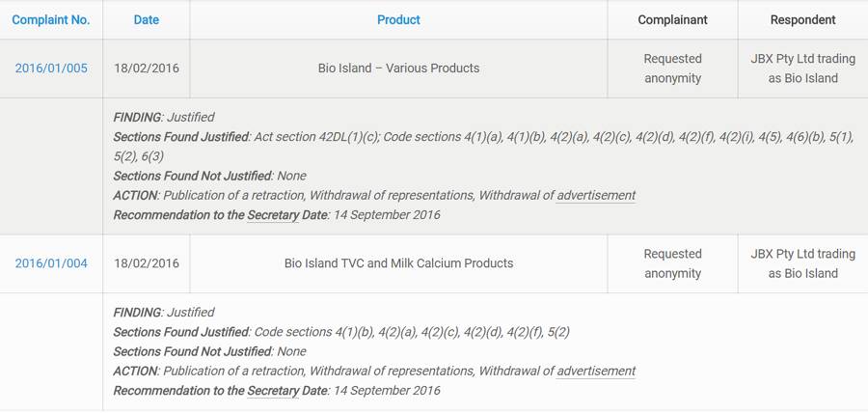Click underlined 'Secretary' in complaint 2016/01/005 details
The image size is (868, 413).
tap(273, 214)
